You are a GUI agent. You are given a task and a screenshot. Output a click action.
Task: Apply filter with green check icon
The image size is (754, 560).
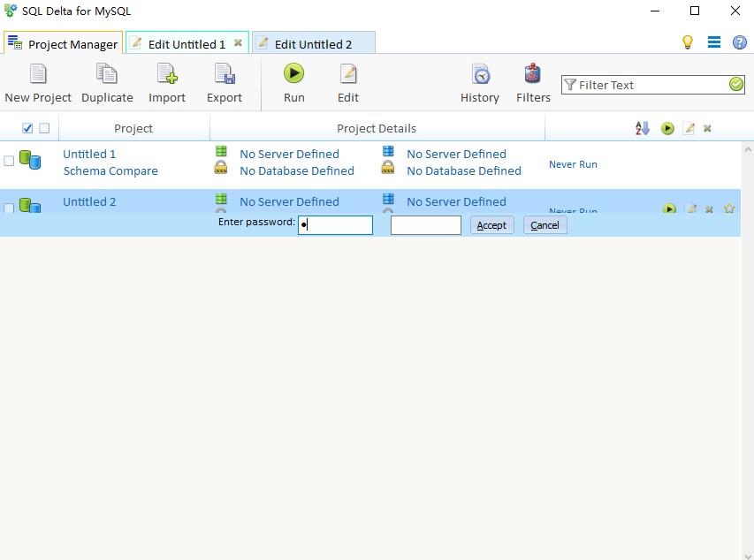point(735,85)
